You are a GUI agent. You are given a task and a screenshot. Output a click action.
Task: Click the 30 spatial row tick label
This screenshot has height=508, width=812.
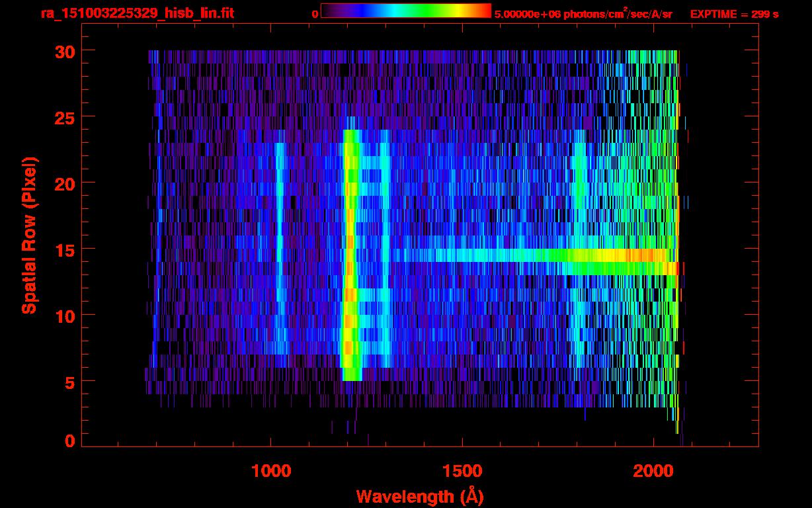64,51
